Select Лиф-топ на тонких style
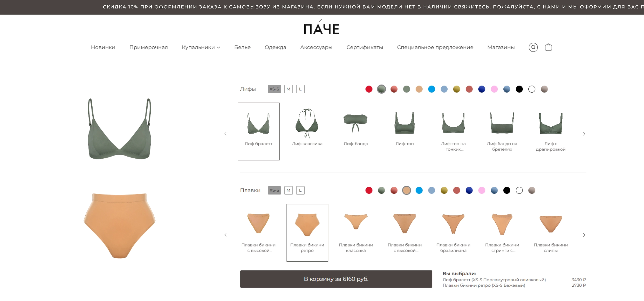This screenshot has width=644, height=301. tap(453, 131)
